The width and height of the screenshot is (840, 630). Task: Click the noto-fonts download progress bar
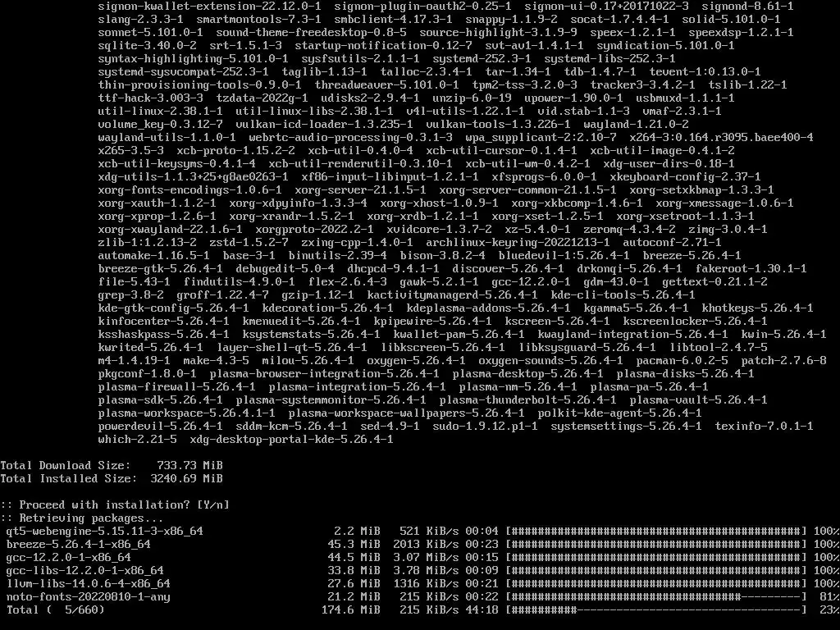[656, 597]
